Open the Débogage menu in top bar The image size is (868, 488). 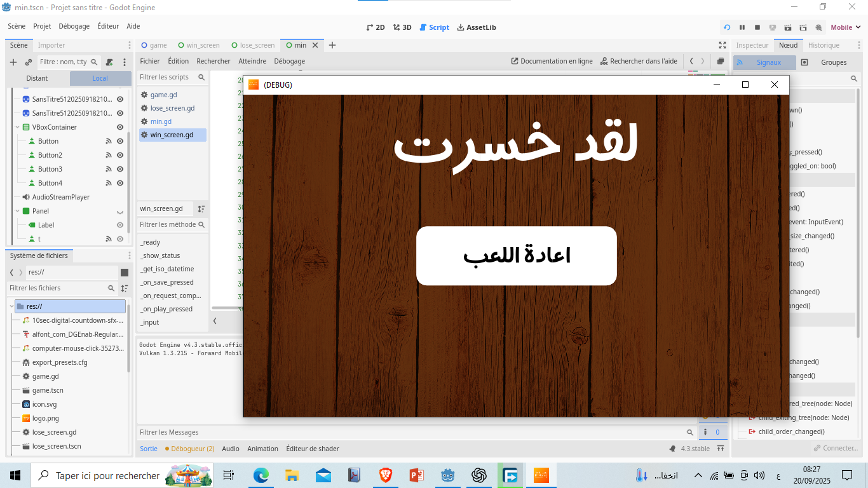click(74, 26)
